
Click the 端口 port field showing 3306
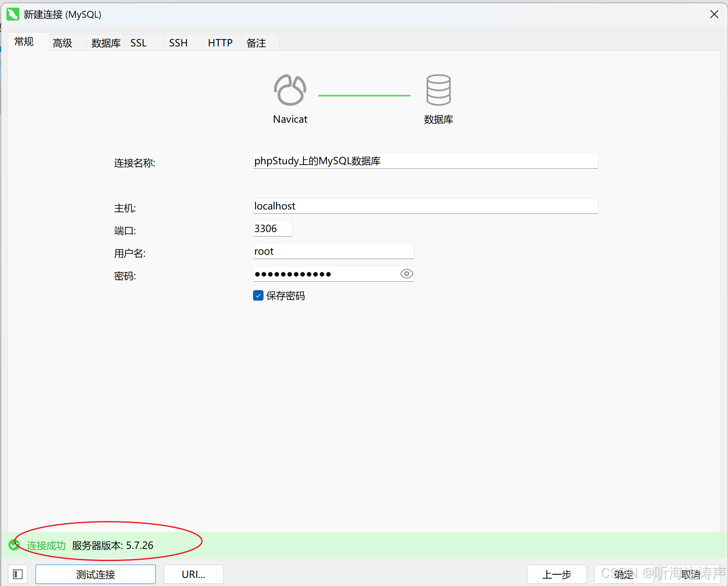tap(272, 228)
